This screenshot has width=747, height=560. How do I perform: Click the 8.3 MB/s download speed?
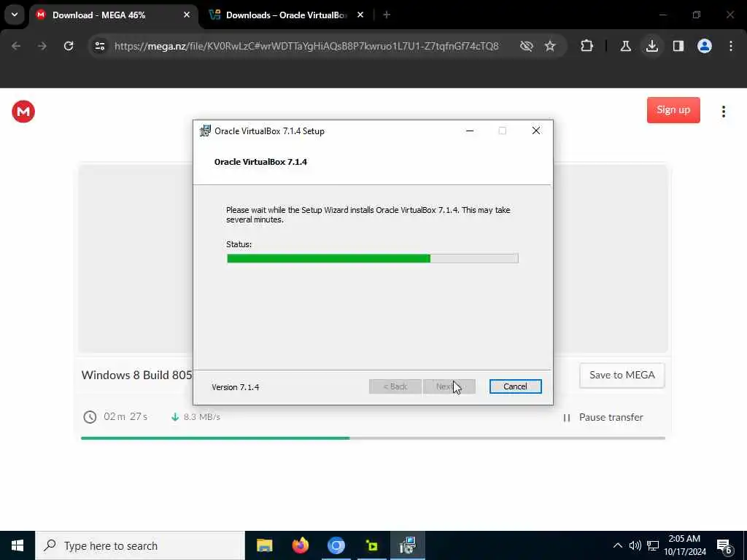tap(201, 417)
